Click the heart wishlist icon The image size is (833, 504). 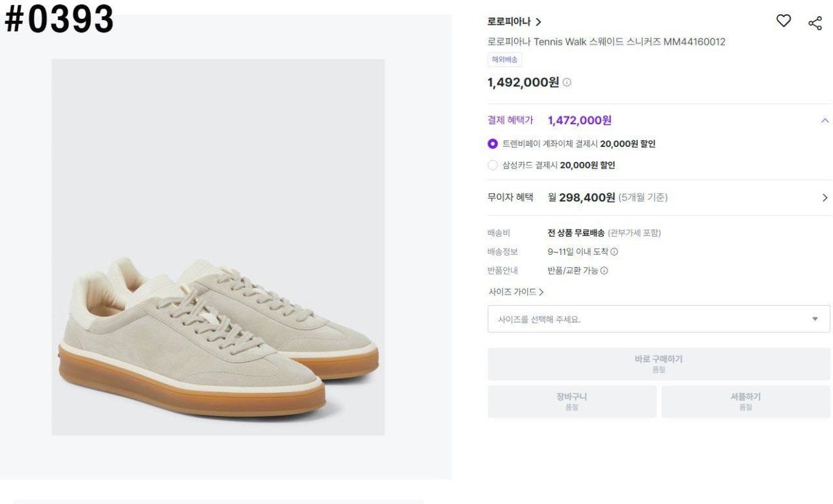point(784,21)
